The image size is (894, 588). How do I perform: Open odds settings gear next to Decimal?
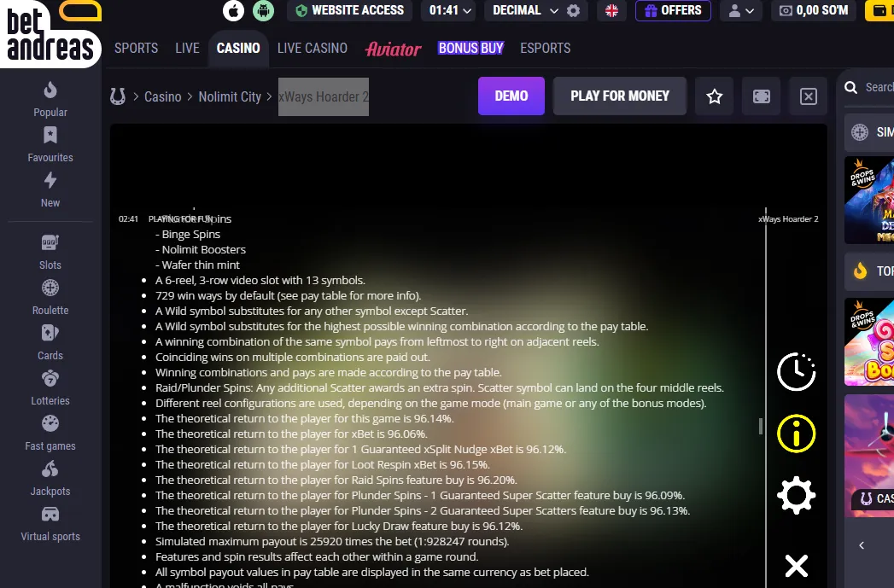[x=574, y=11]
